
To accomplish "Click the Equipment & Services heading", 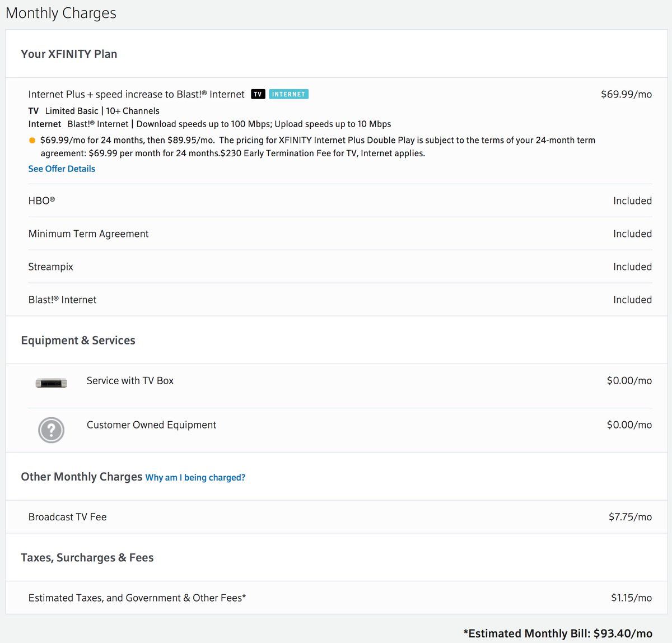I will [78, 341].
